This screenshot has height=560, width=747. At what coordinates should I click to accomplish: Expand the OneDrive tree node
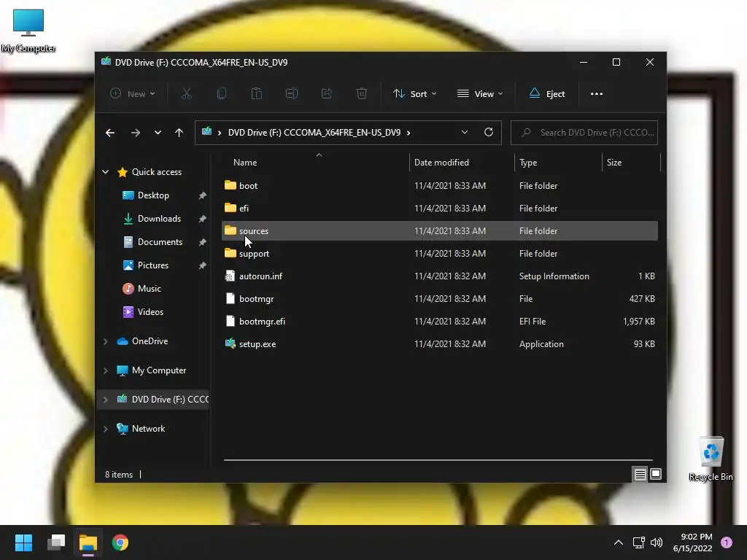pyautogui.click(x=105, y=341)
